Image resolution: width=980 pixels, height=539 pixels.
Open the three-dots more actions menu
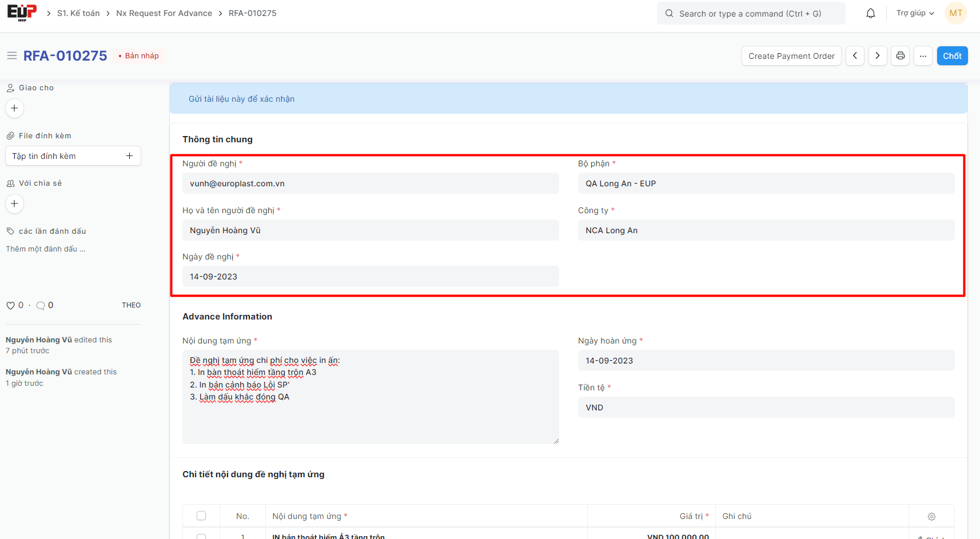coord(923,56)
